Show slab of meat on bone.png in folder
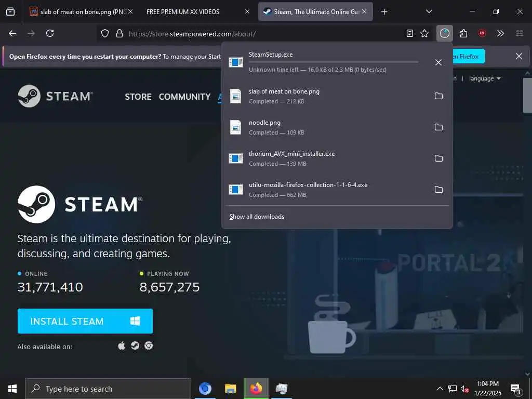The image size is (532, 399). pos(438,96)
